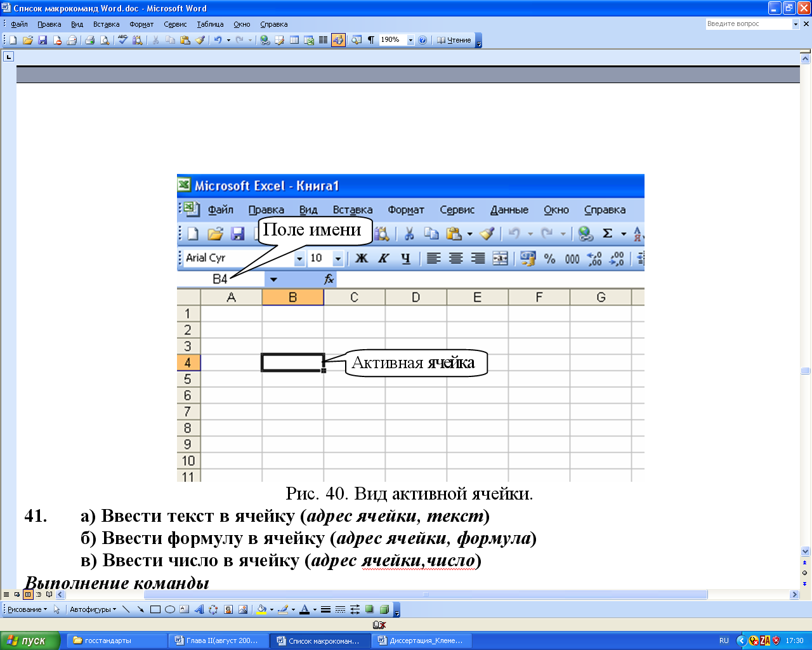Open the Файл menu

(19, 24)
